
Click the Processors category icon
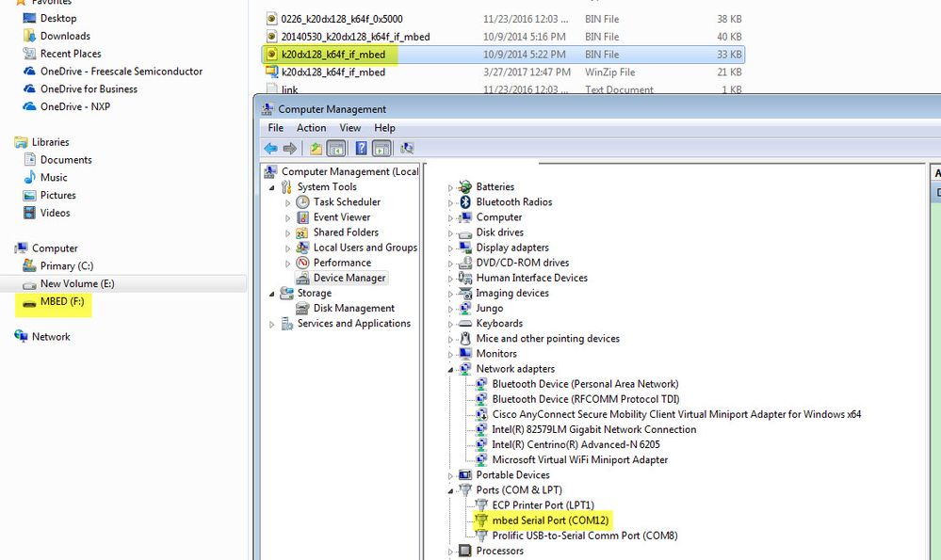coord(464,551)
